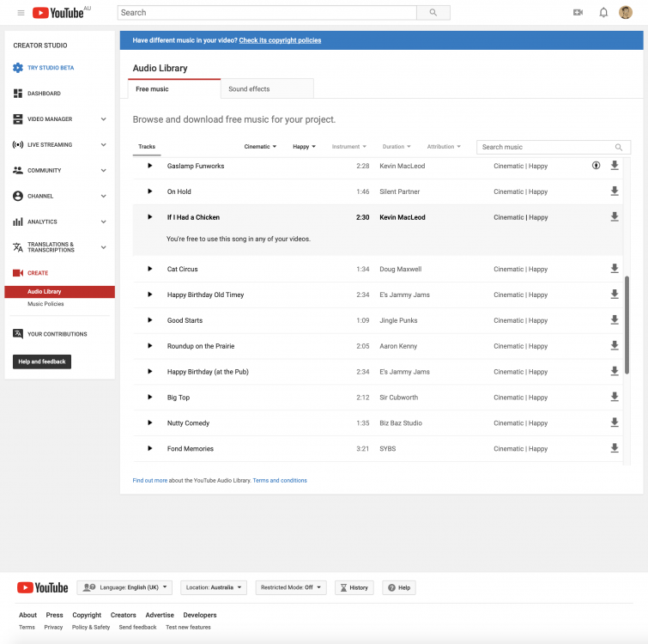The image size is (648, 644).
Task: Play the Gaslamp Funworks track
Action: click(150, 166)
